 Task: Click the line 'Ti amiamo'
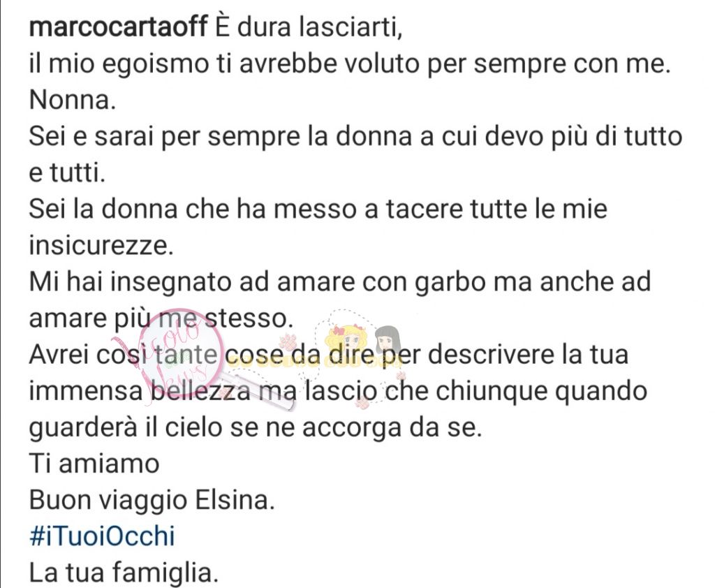pyautogui.click(x=94, y=464)
